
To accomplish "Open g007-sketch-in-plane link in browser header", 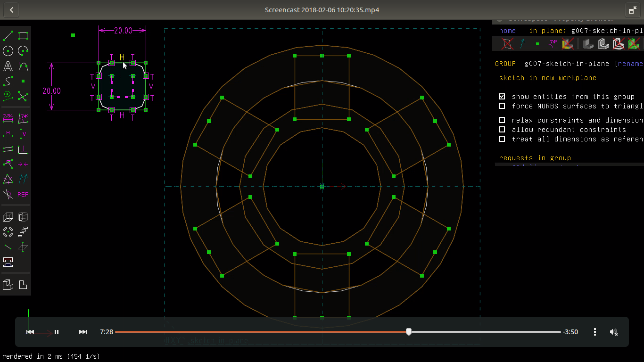I will pos(607,31).
